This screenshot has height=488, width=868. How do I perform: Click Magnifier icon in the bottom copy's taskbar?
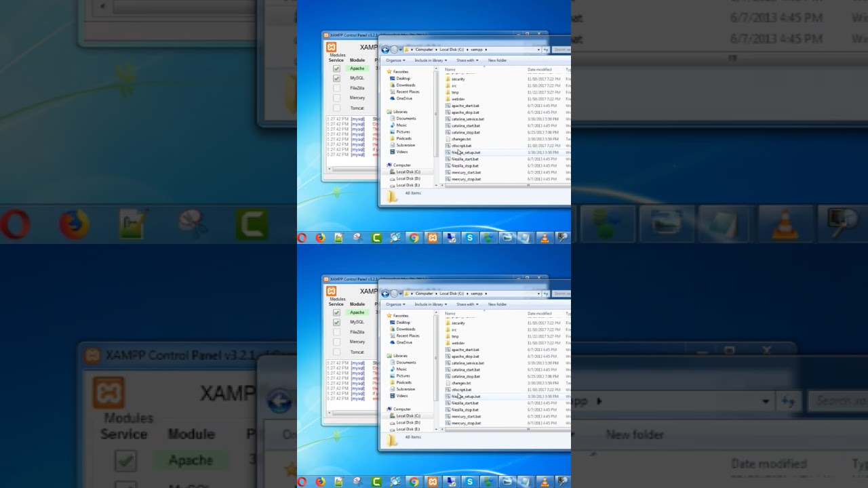click(562, 482)
